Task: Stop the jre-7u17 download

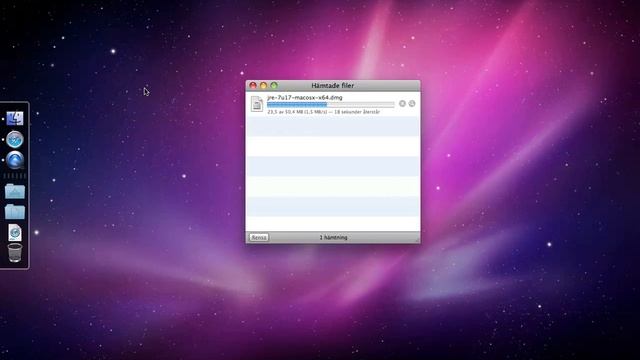Action: [402, 104]
